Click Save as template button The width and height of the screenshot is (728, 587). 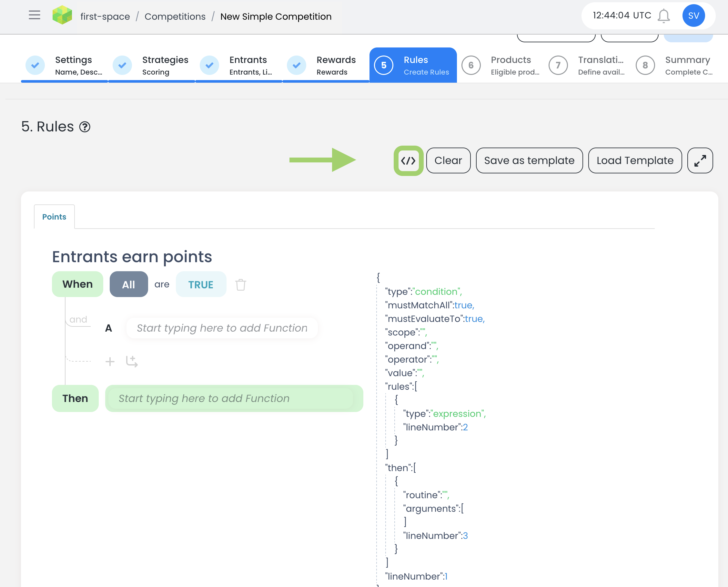[529, 160]
